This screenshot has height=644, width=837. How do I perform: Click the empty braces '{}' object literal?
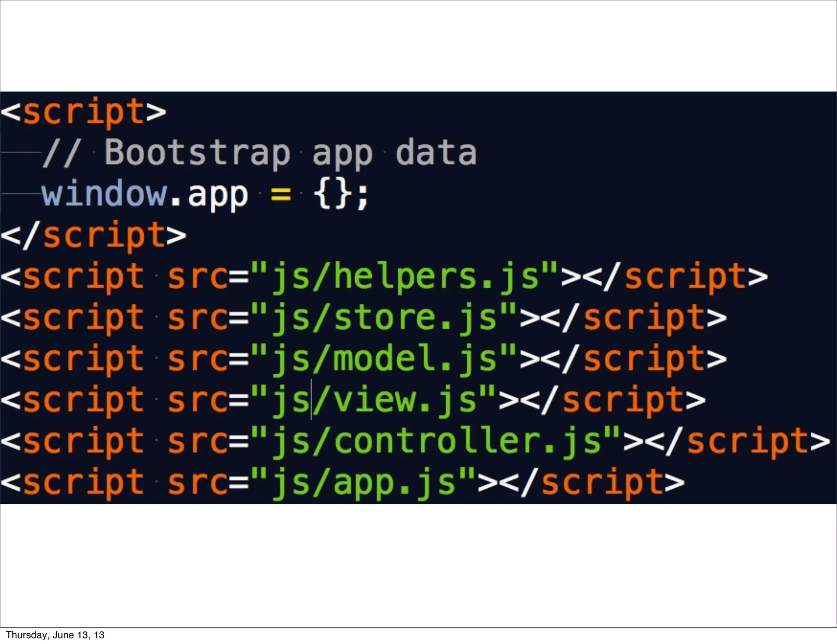tap(332, 195)
